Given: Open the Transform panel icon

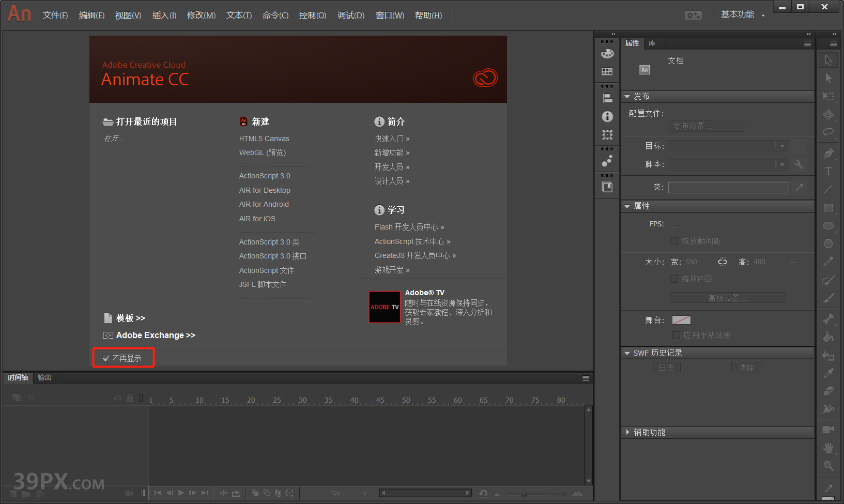Looking at the screenshot, I should [x=607, y=135].
